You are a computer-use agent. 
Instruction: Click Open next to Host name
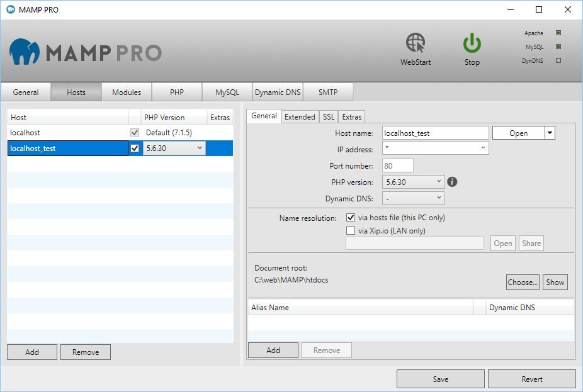[x=518, y=133]
